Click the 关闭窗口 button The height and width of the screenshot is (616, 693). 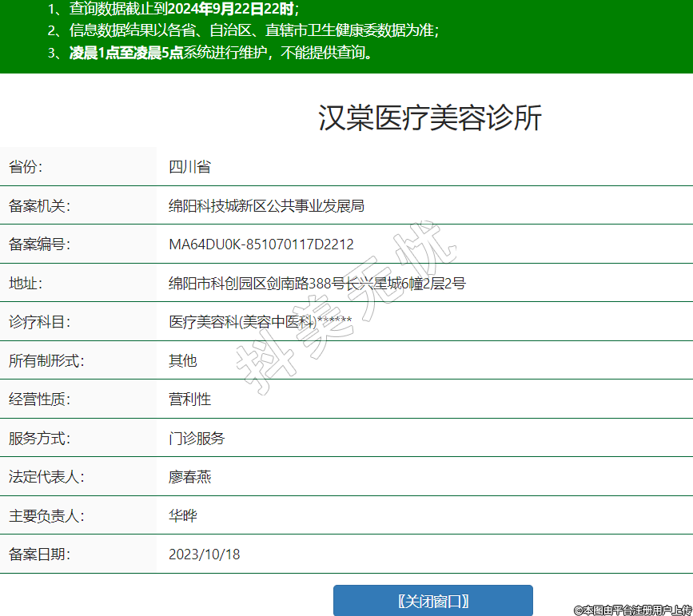(x=432, y=601)
